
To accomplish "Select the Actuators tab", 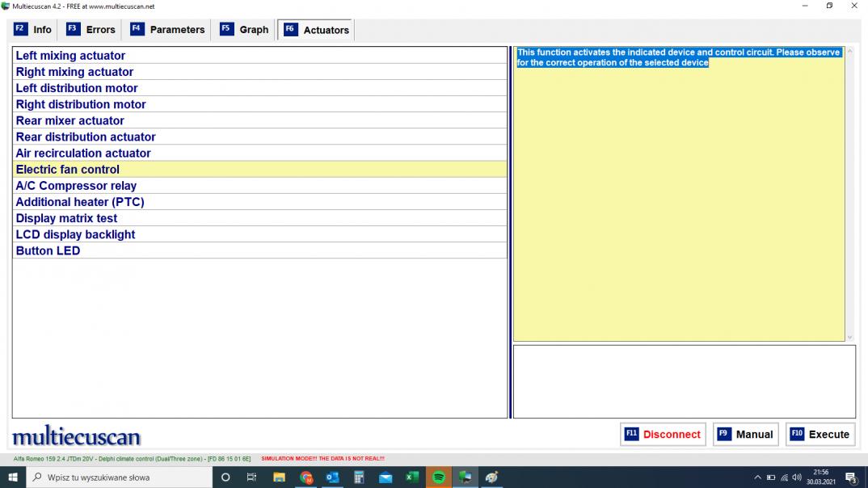I will pyautogui.click(x=317, y=30).
